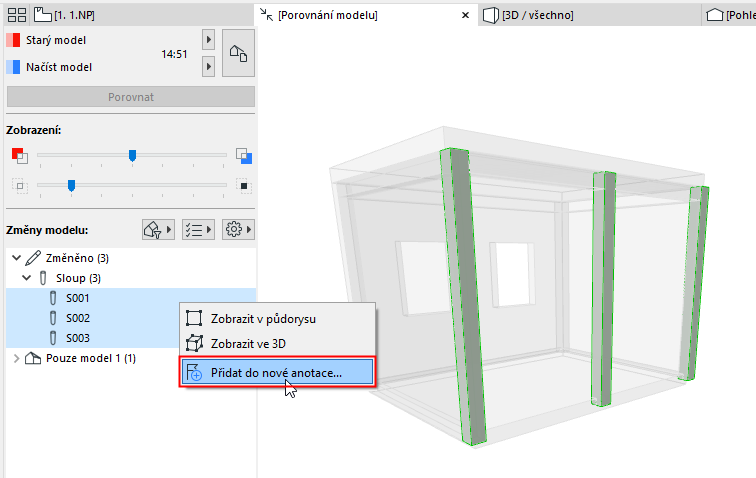756x478 pixels.
Task: Collapse the Sloup (3) group
Action: (27, 278)
